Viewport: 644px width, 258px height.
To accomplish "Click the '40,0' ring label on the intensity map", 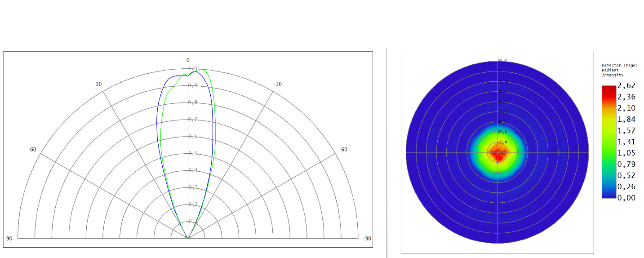I will tap(502, 111).
